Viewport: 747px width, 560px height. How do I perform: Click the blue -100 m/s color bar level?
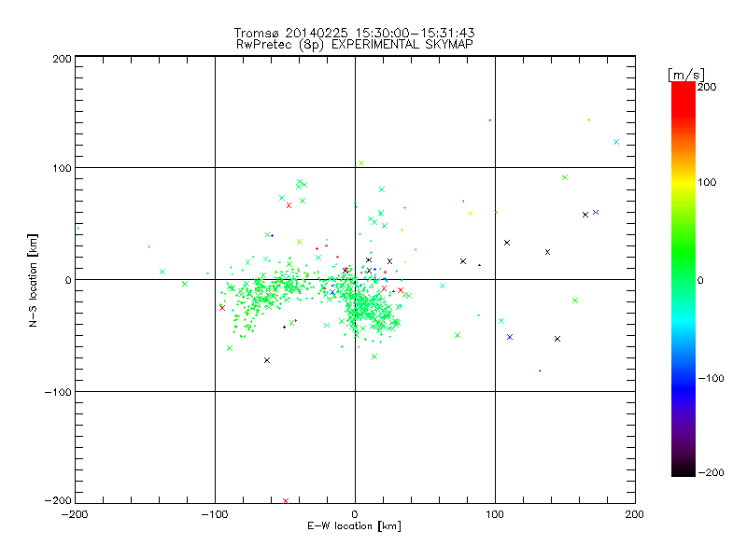[684, 379]
